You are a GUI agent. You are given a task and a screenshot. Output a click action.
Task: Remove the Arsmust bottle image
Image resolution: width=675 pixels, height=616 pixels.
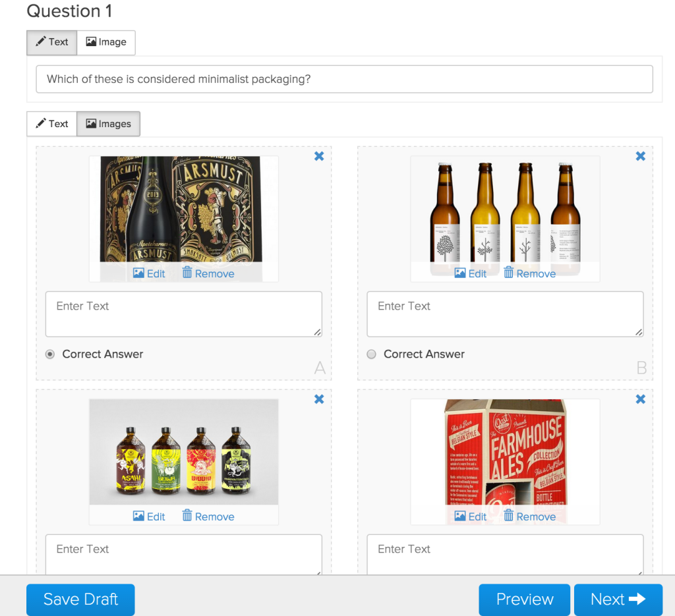coord(208,273)
